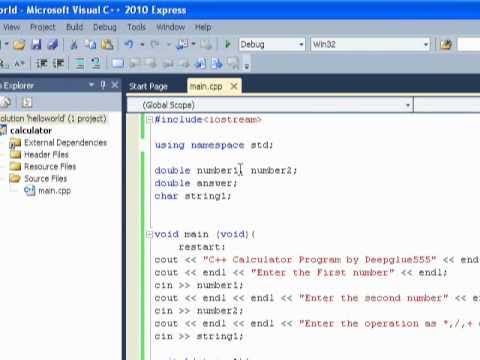Open Solution Explorer window position dropdown arrow

tap(91, 85)
